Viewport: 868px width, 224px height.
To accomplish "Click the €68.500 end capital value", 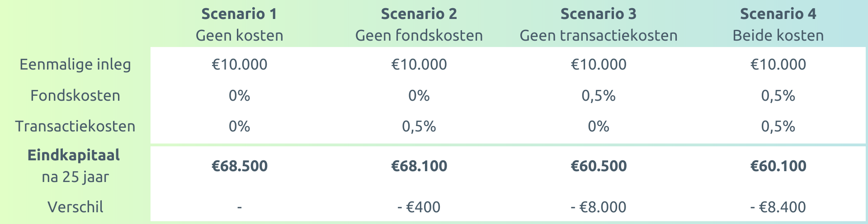I will coord(239,166).
